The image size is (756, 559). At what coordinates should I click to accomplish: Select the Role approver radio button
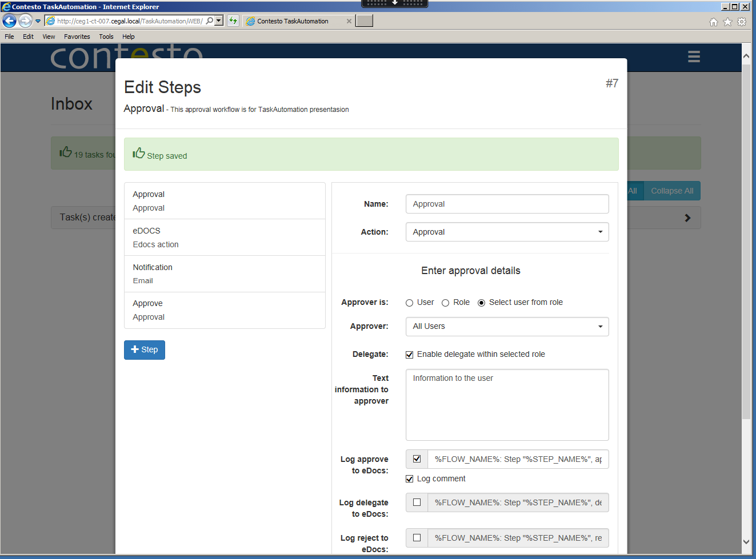click(x=445, y=303)
